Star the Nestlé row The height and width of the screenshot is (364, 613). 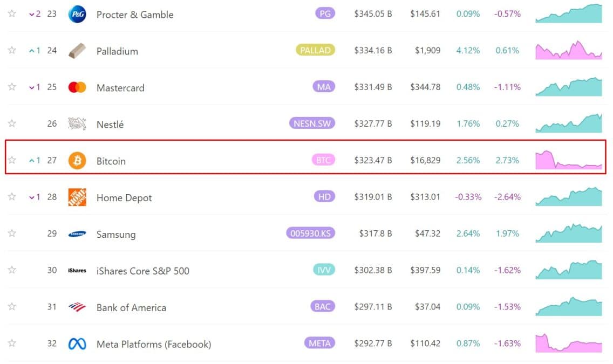[12, 123]
